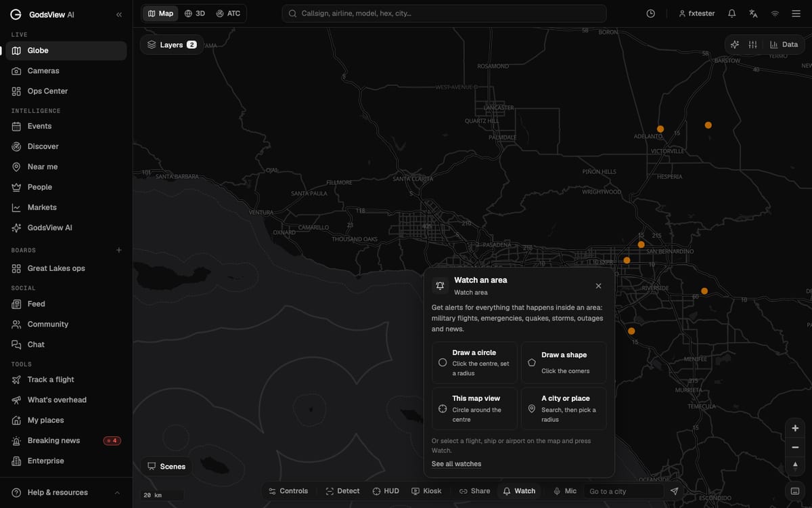The height and width of the screenshot is (508, 812).
Task: Select Near me
Action: click(66, 167)
